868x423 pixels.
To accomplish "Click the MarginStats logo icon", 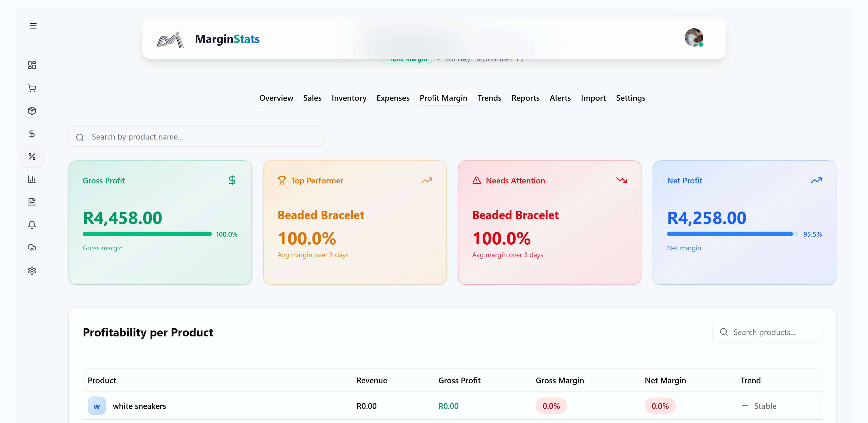I will tap(170, 40).
